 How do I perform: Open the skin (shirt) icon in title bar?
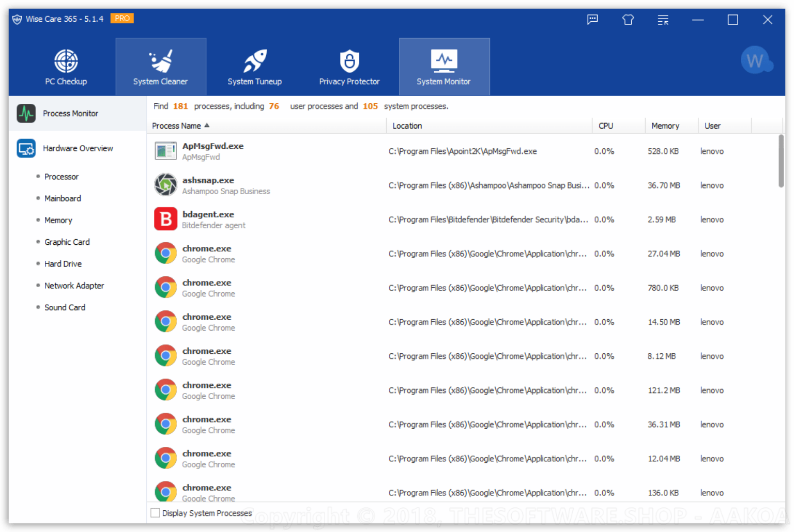coord(628,20)
